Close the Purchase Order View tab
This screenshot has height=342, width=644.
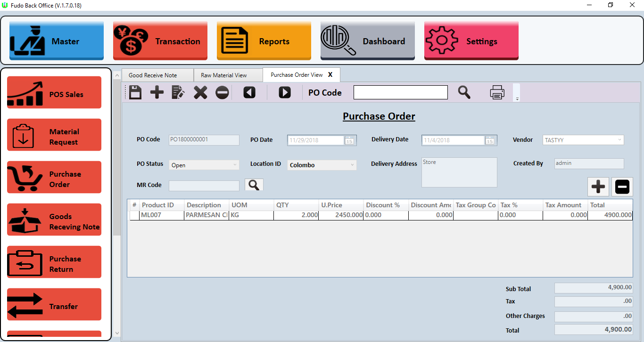coord(330,74)
